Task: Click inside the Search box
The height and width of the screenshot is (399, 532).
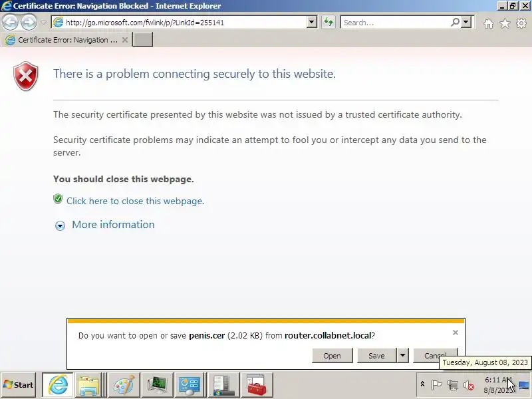Action: point(395,23)
